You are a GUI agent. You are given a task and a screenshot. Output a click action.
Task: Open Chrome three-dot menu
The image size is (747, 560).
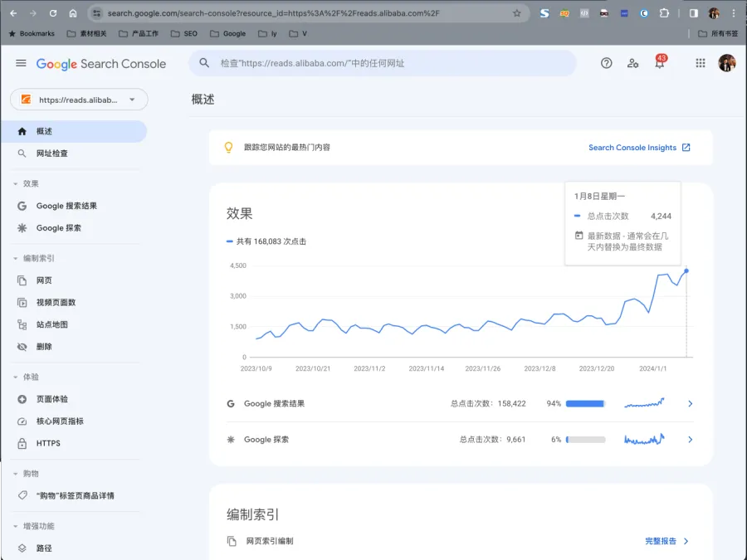click(734, 13)
